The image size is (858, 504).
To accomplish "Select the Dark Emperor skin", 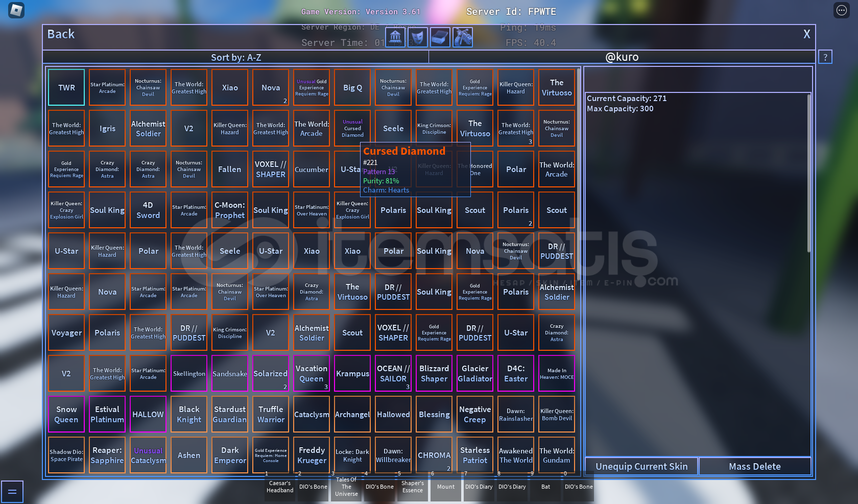I will click(230, 455).
